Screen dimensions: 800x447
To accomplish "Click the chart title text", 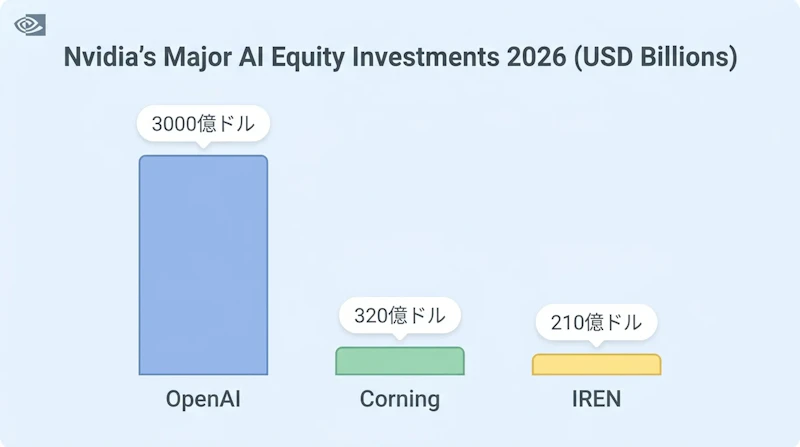I will [x=401, y=57].
